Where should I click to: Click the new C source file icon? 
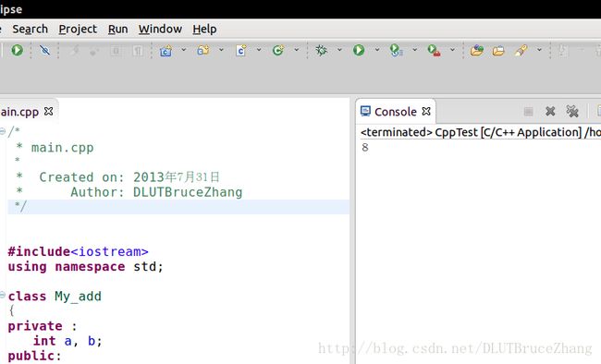click(241, 50)
